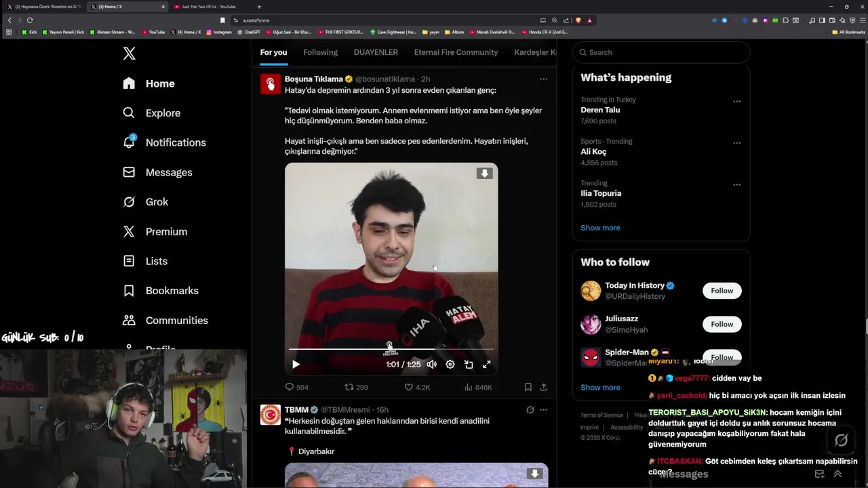Open the Communities people icon
Screen dimensions: 868x488
point(129,320)
